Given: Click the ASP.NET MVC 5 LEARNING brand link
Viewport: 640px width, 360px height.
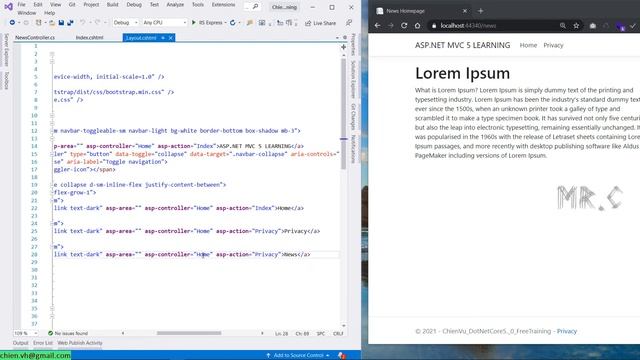Looking at the screenshot, I should (x=462, y=45).
